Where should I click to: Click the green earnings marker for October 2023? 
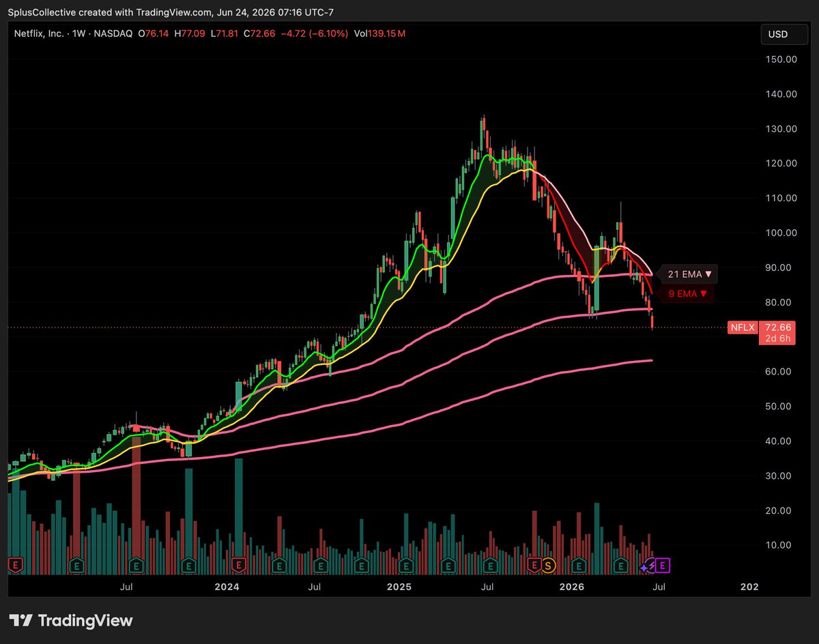[190, 566]
